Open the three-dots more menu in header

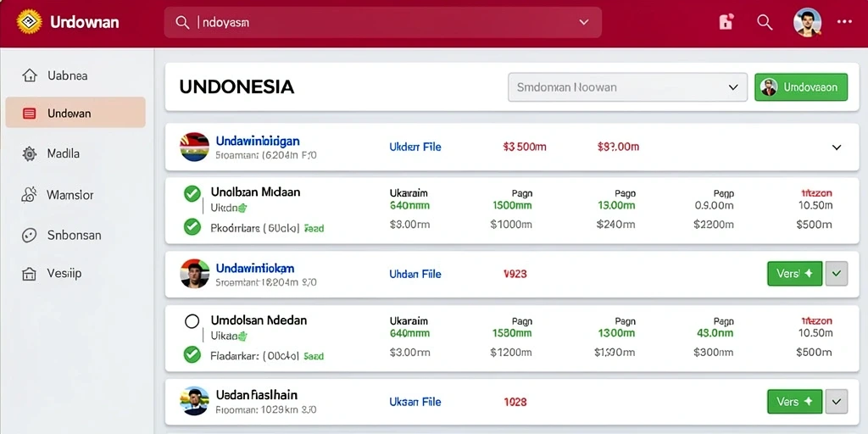[x=844, y=21]
